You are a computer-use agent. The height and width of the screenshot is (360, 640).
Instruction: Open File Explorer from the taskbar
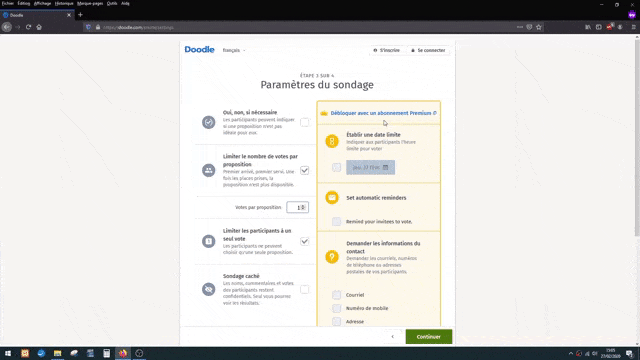coord(58,353)
